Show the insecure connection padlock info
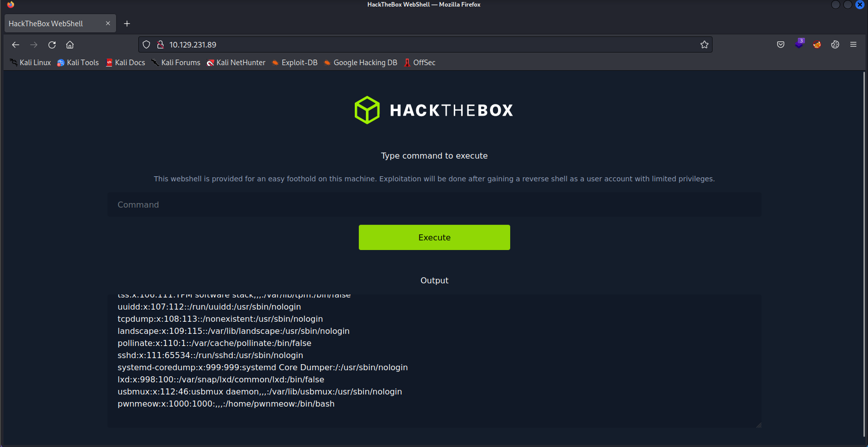 tap(160, 44)
